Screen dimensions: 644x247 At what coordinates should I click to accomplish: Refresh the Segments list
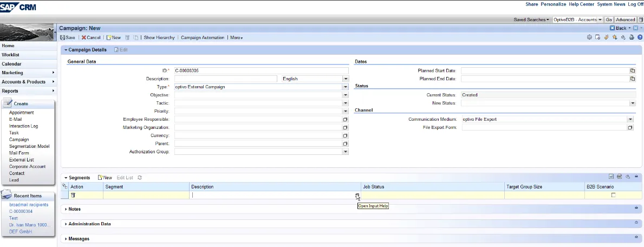140,178
